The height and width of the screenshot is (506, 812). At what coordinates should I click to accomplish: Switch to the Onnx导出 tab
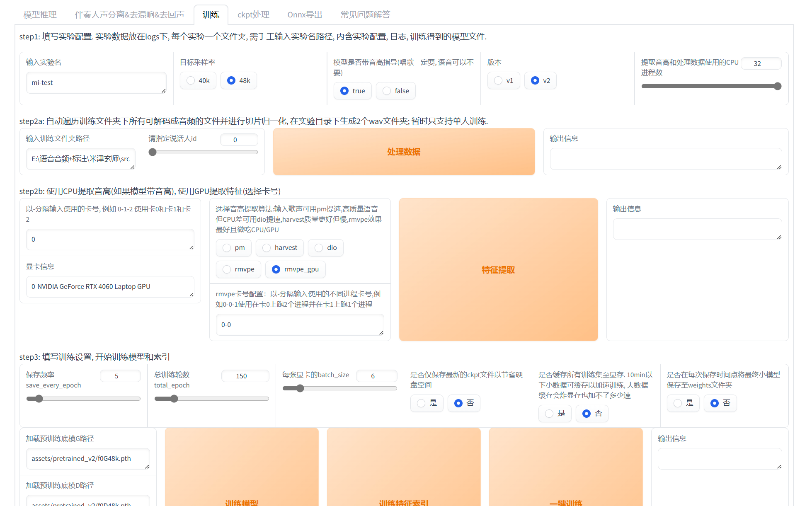coord(305,15)
